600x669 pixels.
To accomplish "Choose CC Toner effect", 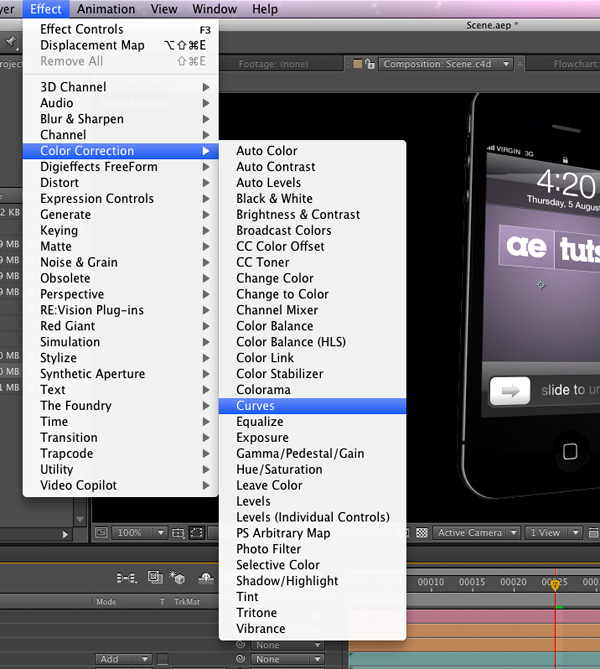I will [312, 262].
